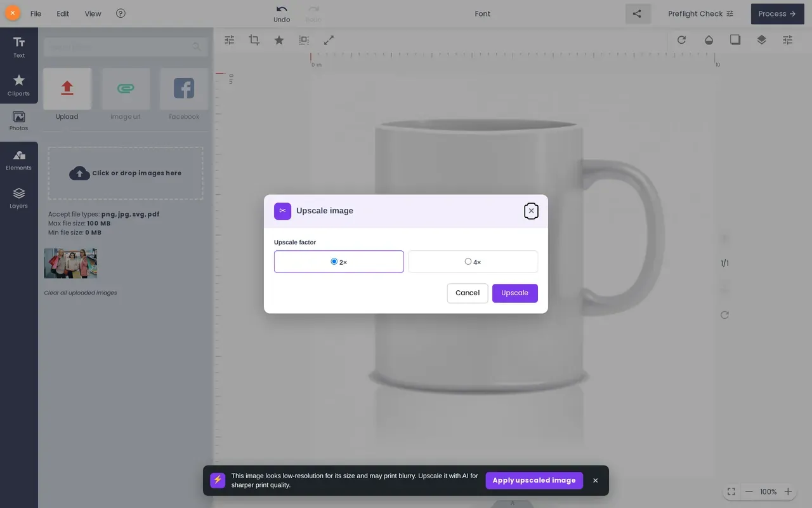Screen dimensions: 812x508
Task: Click the Undo button
Action: (282, 14)
